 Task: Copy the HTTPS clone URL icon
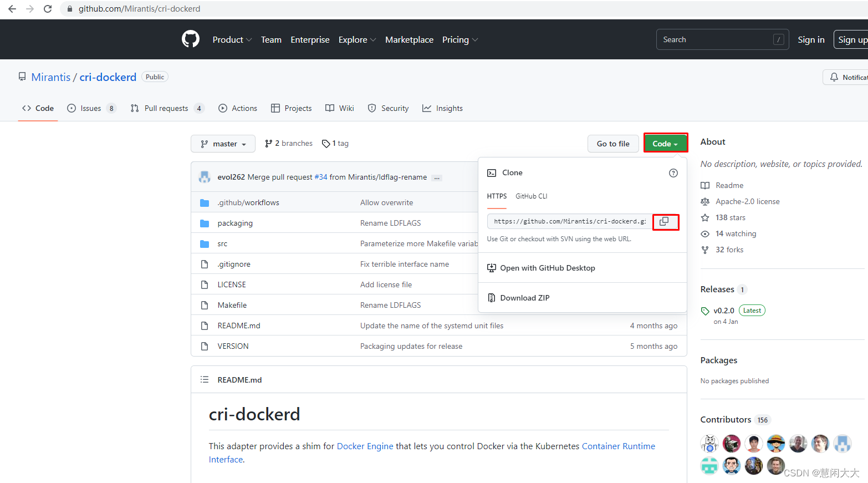coord(664,221)
